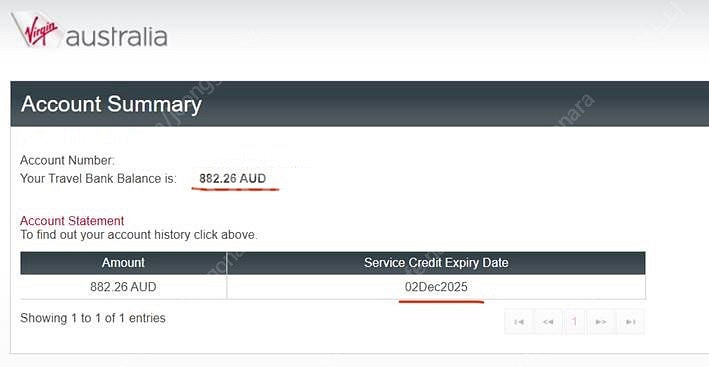
Task: Open the Account Statement link
Action: (72, 221)
